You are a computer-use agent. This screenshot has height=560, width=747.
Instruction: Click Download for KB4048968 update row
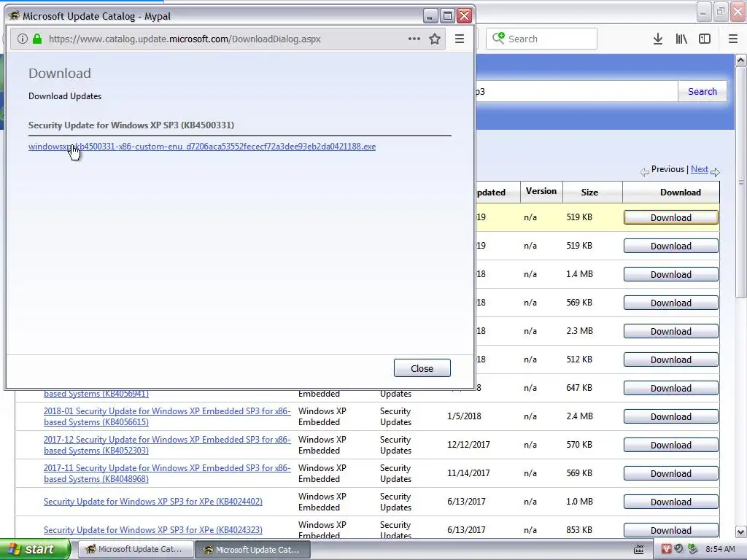[671, 473]
